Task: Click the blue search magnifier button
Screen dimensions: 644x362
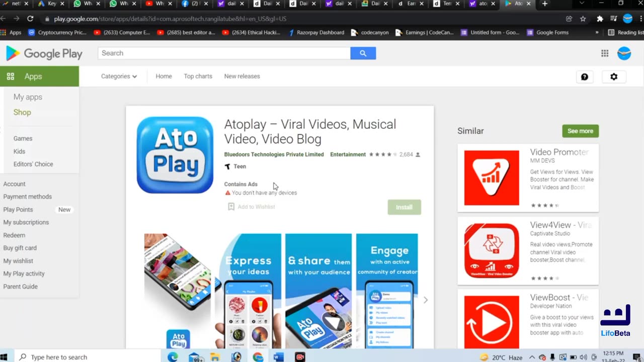Action: (x=363, y=53)
